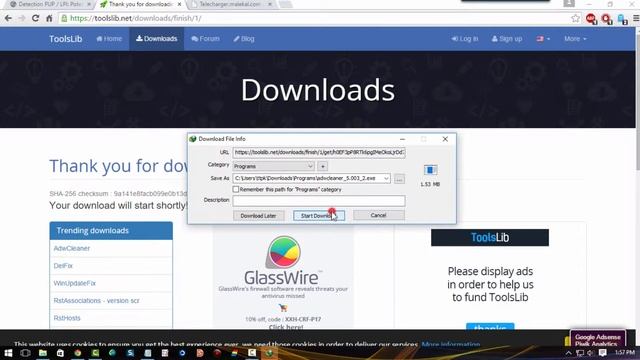Open the browser home page icon

[49, 18]
